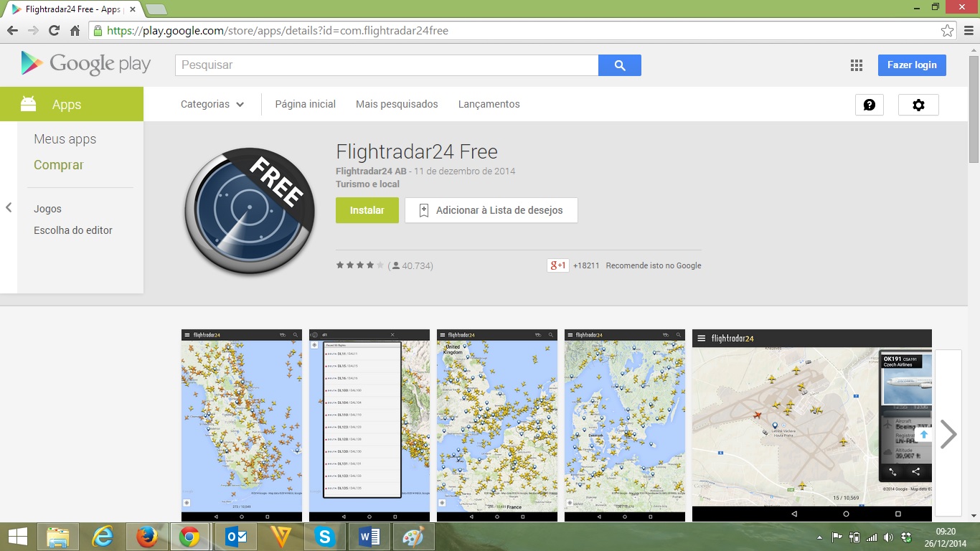Open the Flightradar24 AB developer link
980x551 pixels.
pos(371,171)
